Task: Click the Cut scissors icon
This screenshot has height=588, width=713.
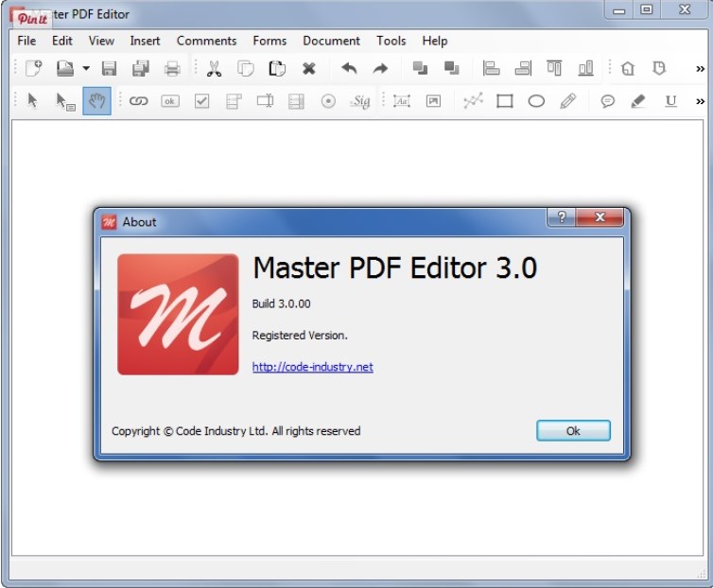Action: [x=214, y=69]
